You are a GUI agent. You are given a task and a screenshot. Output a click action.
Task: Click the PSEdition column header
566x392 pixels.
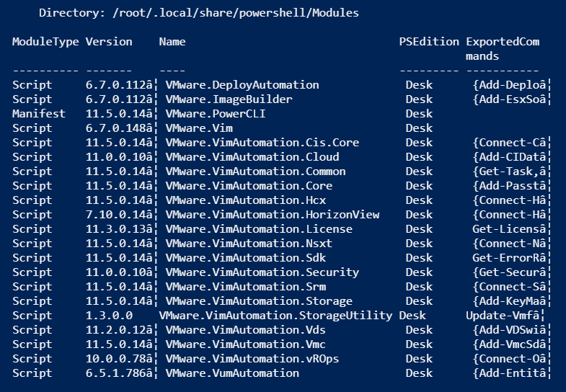(429, 42)
